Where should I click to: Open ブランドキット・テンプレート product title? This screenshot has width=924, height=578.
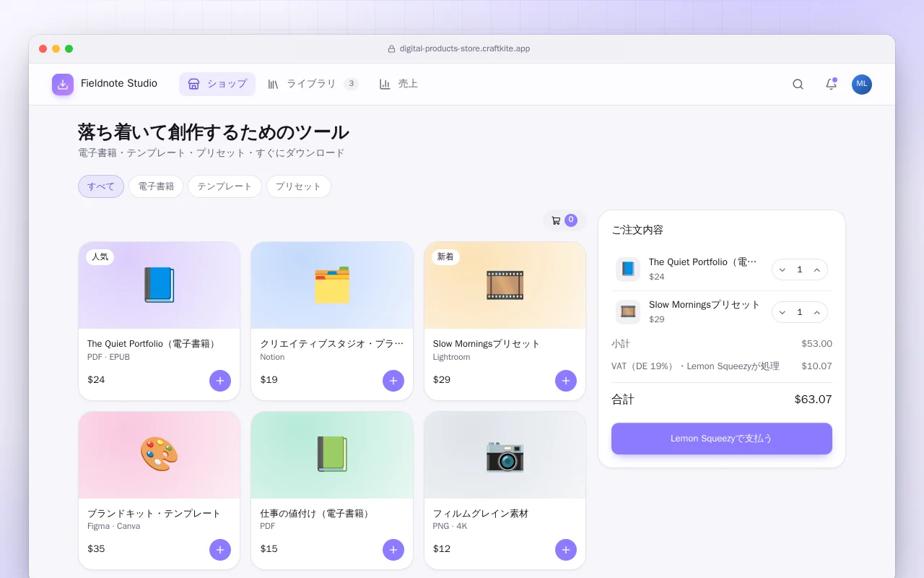click(x=154, y=514)
